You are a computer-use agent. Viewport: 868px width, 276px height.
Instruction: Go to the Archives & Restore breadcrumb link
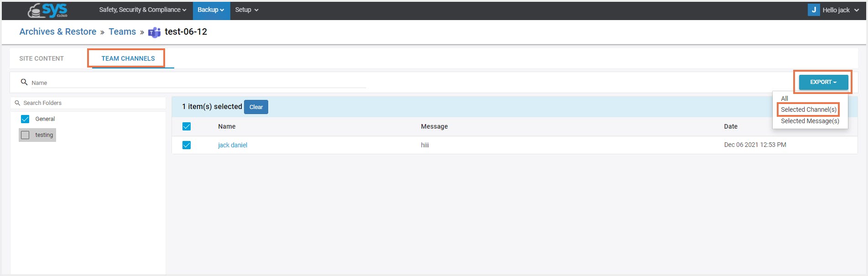tap(58, 31)
